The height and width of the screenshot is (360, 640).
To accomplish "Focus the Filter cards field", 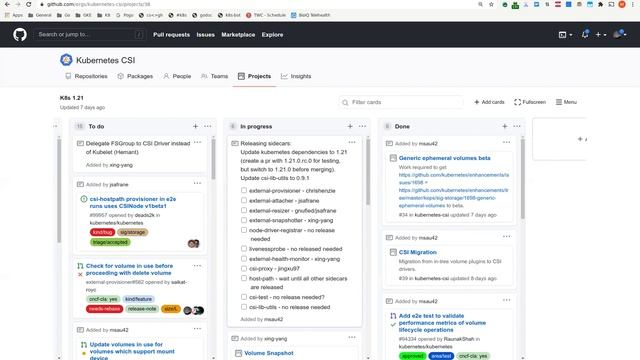I will (x=401, y=102).
